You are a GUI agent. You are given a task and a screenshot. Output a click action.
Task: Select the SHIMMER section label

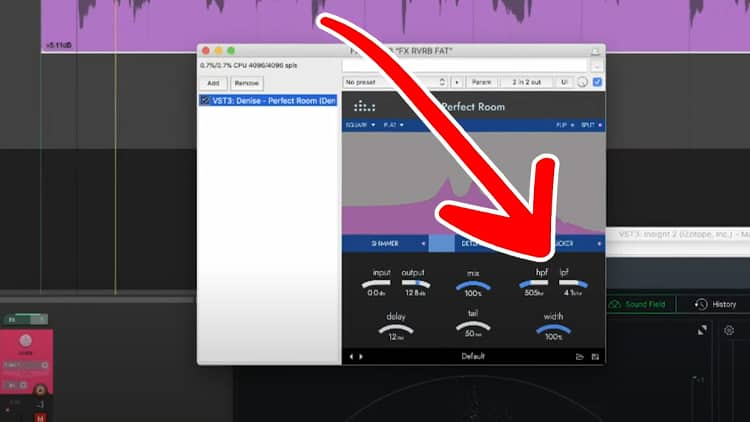point(385,244)
